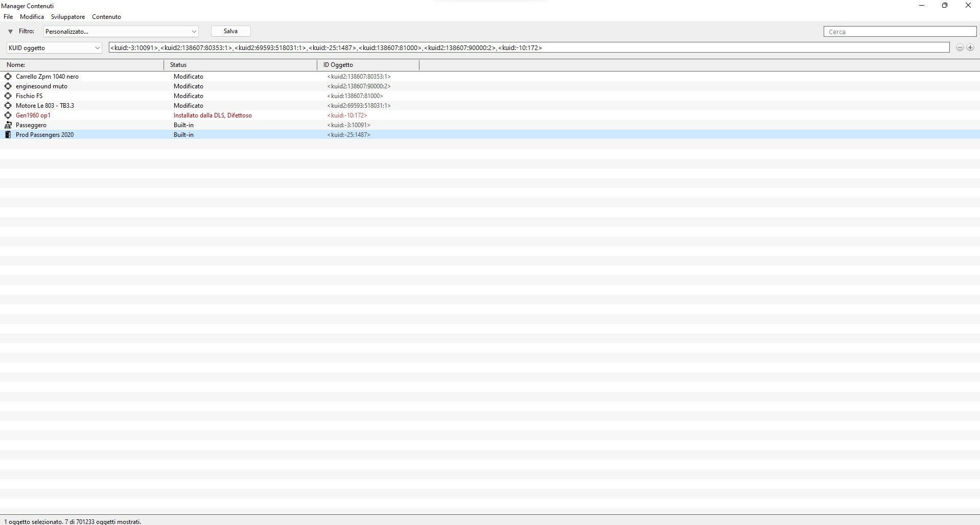Select the Gen1960 op1 row

click(x=490, y=115)
